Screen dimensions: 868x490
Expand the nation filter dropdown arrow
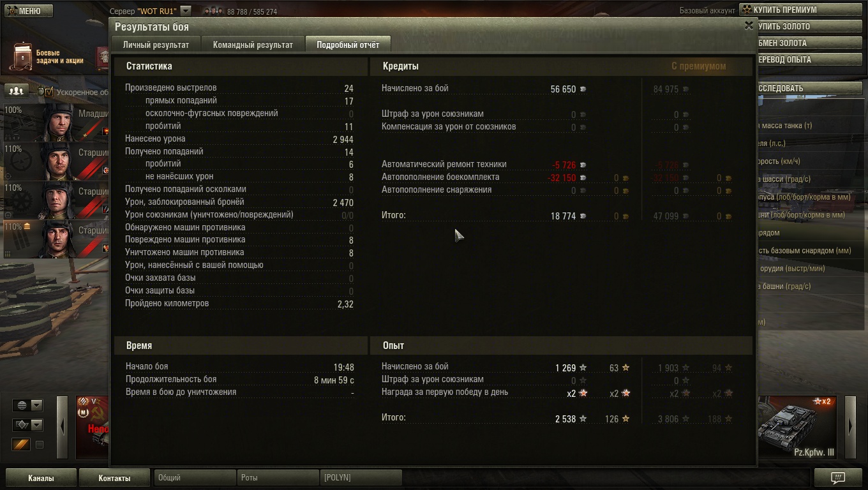[36, 405]
